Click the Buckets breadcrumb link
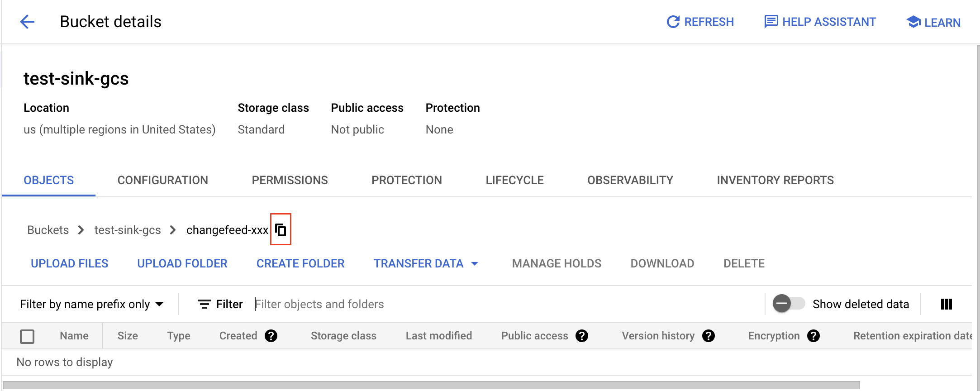The height and width of the screenshot is (391, 980). tap(48, 230)
